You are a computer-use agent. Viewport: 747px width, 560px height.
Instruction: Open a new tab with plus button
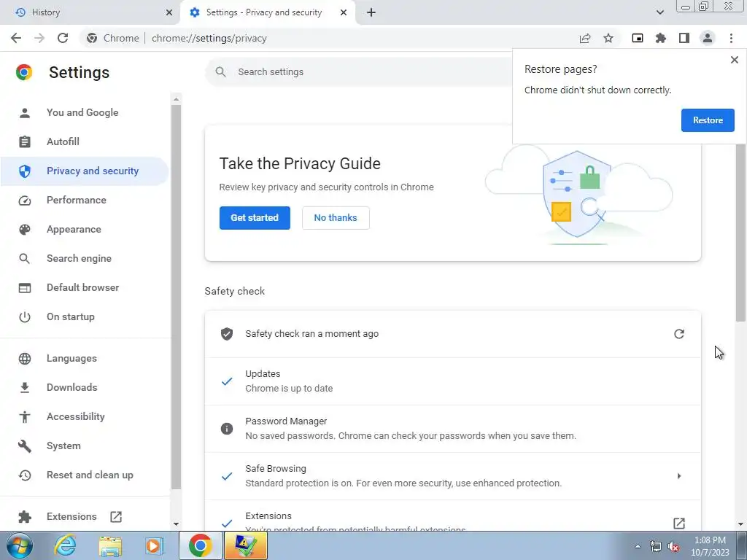tap(371, 12)
